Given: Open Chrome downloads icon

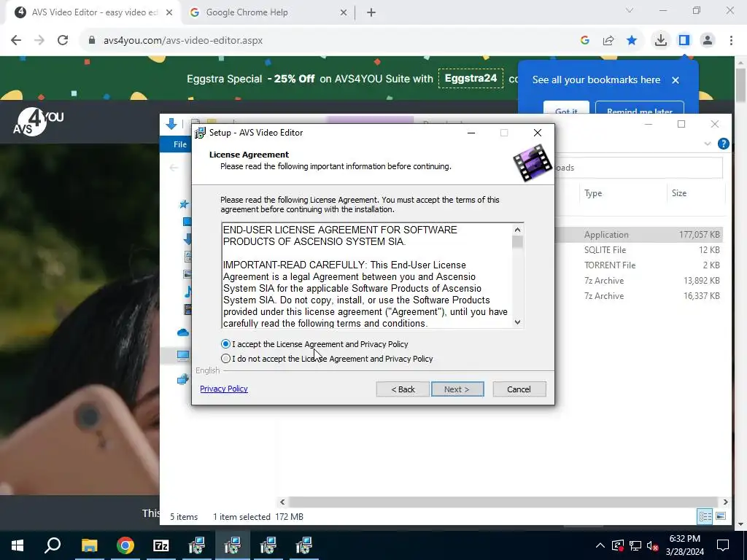Looking at the screenshot, I should [x=661, y=41].
